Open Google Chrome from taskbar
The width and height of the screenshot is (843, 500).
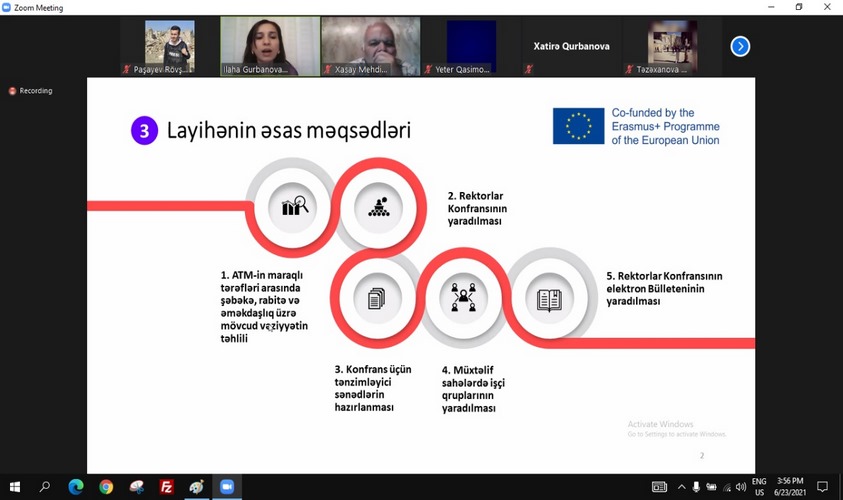pyautogui.click(x=106, y=487)
